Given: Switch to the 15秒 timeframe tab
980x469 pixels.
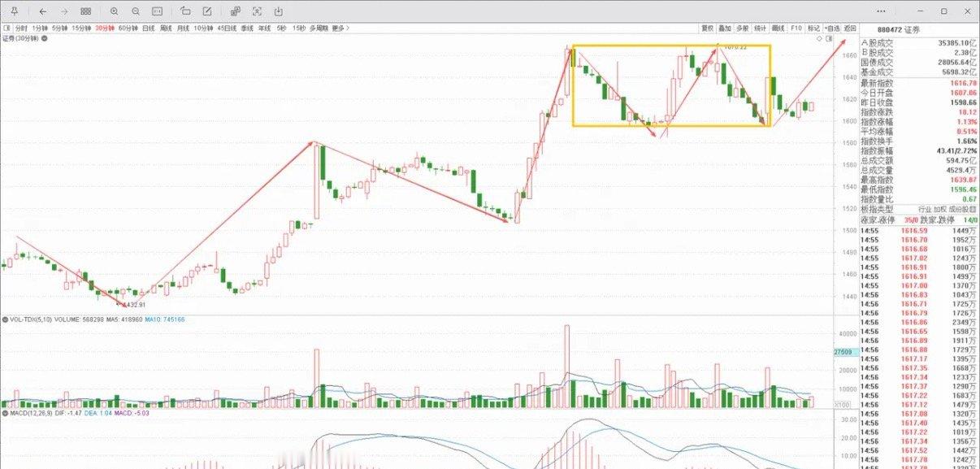Looking at the screenshot, I should tap(299, 28).
